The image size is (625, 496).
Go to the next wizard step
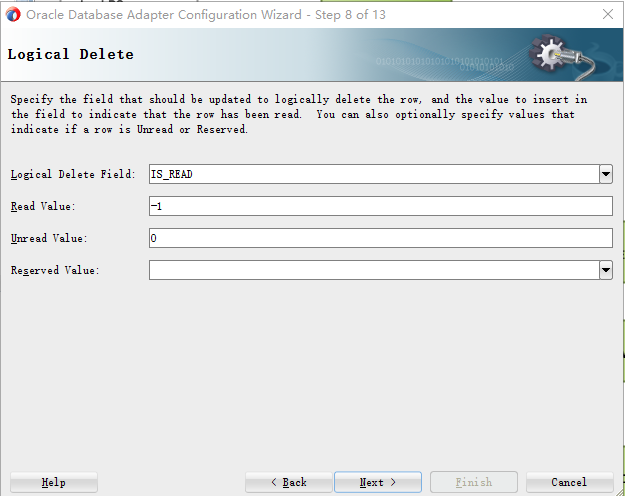[x=378, y=482]
